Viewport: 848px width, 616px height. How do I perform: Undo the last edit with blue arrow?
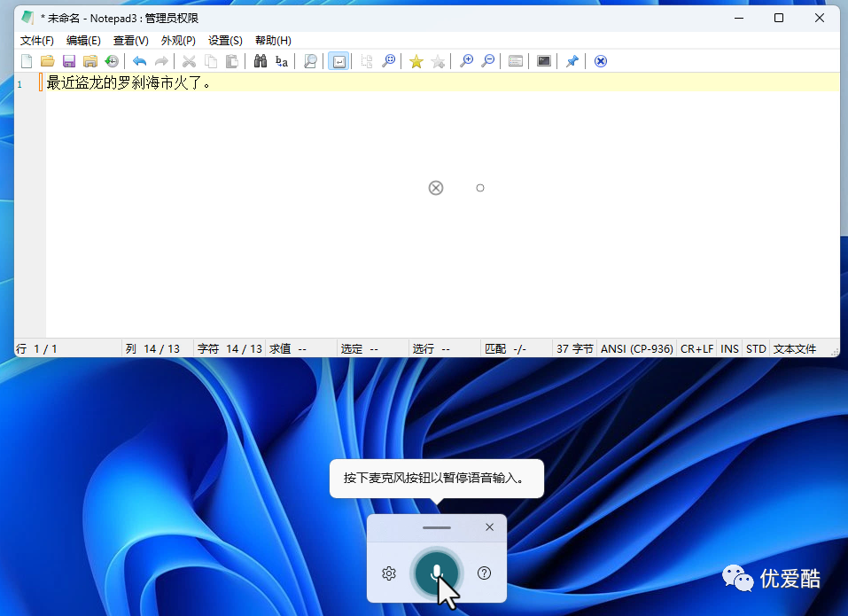139,61
